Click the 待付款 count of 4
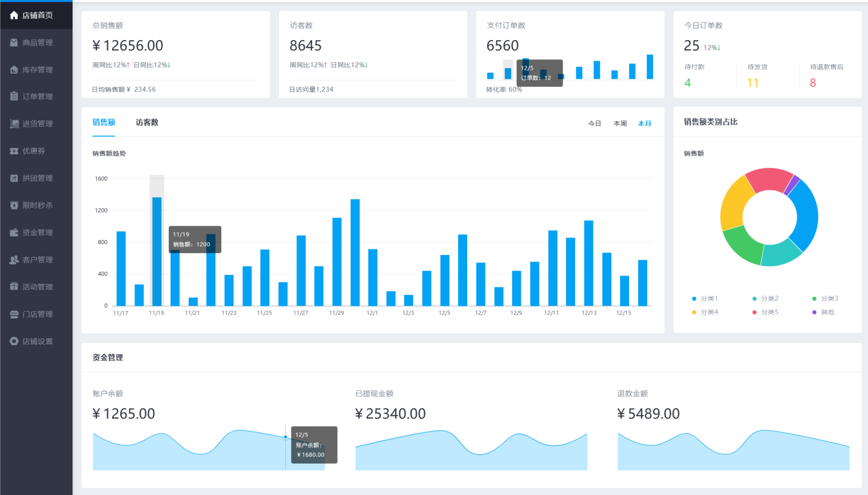Image resolution: width=868 pixels, height=495 pixels. pos(687,83)
